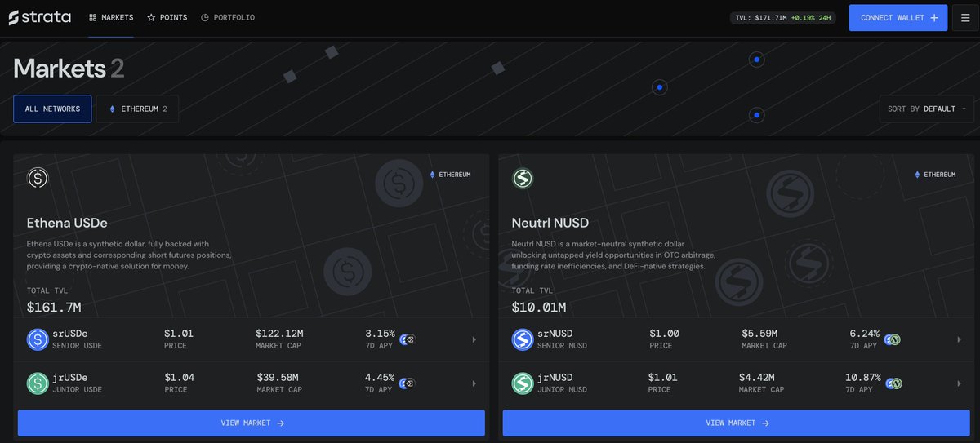Click the jrUSDe $39.58M market cap
Image resolution: width=980 pixels, height=443 pixels.
pyautogui.click(x=278, y=378)
